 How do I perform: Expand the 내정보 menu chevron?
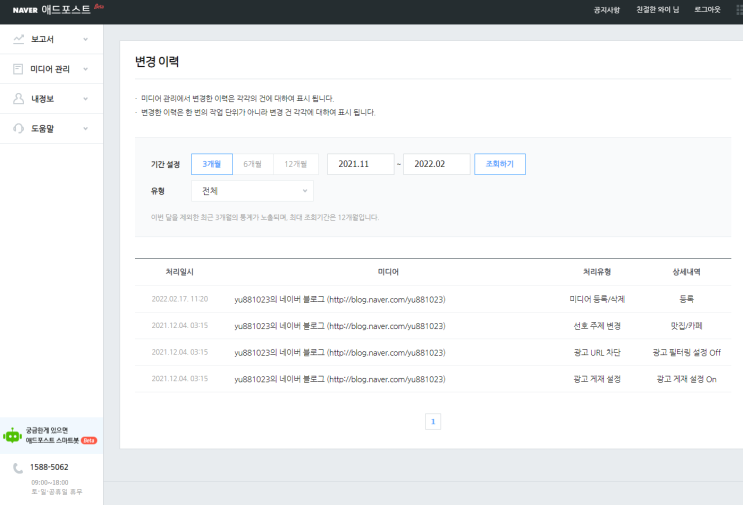[x=86, y=99]
